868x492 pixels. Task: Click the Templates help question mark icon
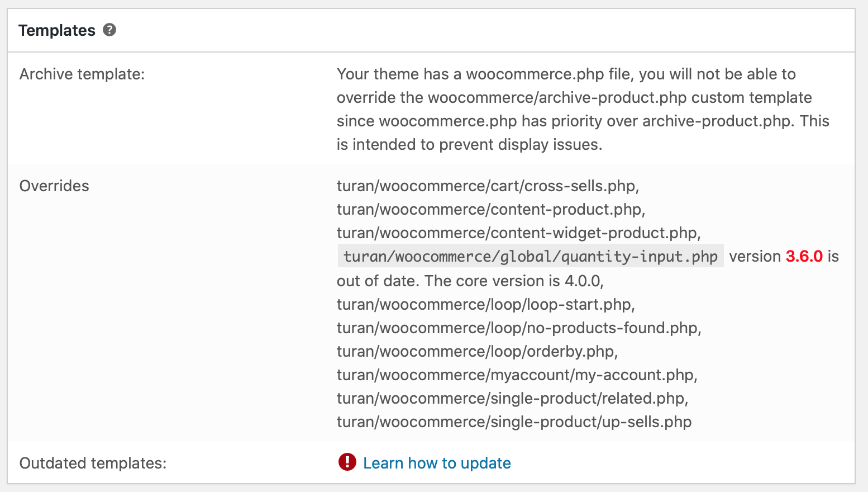[x=109, y=30]
